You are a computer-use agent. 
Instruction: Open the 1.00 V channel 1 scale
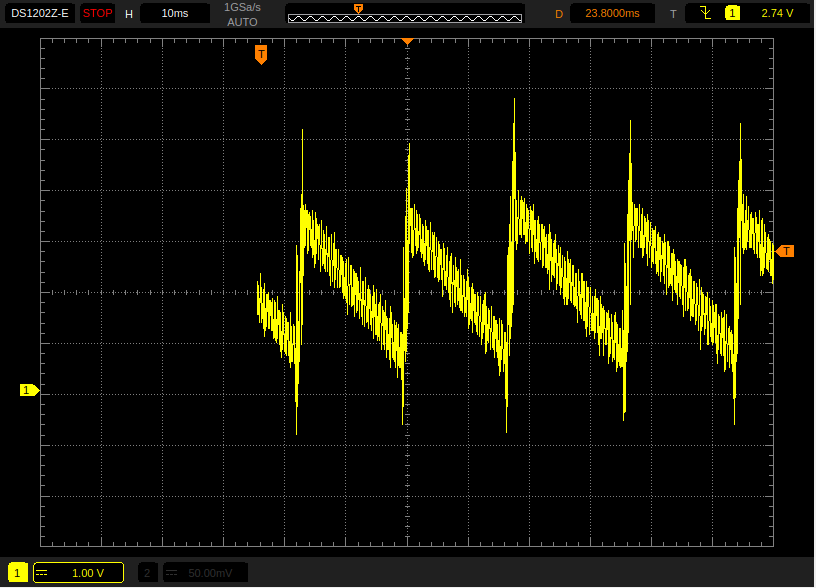[87, 573]
